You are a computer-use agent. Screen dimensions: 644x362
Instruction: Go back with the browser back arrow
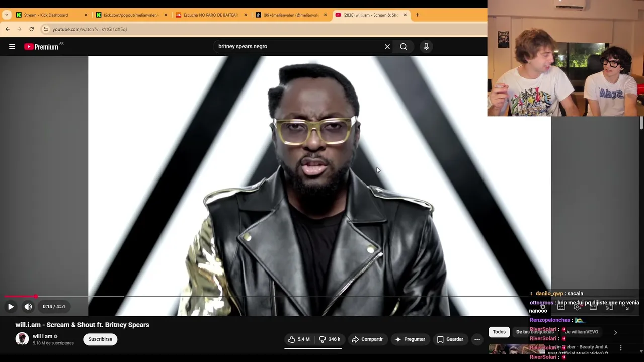8,29
